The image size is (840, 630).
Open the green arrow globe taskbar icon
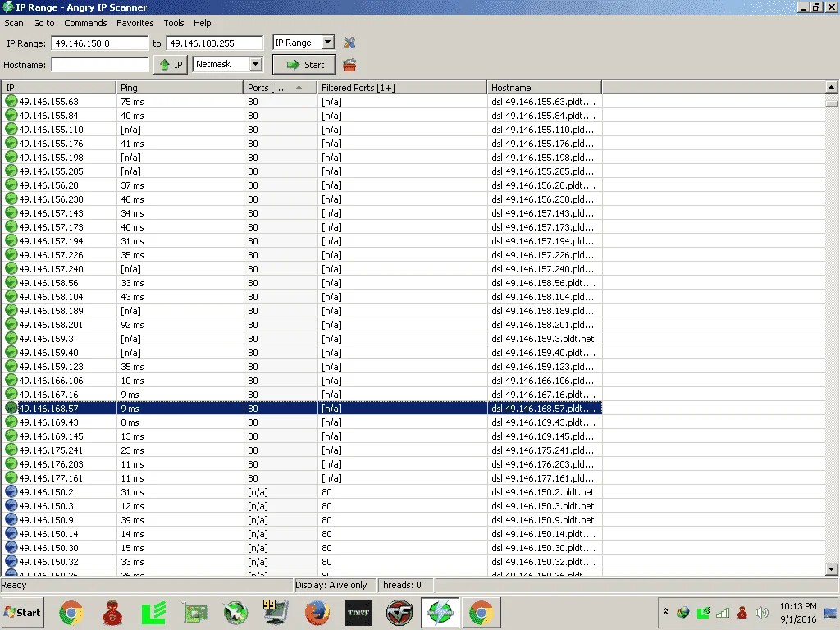(x=235, y=613)
